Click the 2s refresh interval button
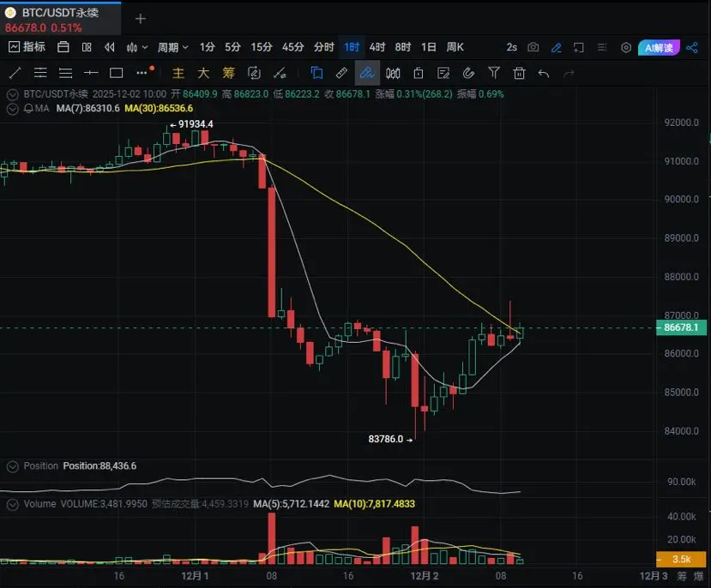 coord(511,47)
